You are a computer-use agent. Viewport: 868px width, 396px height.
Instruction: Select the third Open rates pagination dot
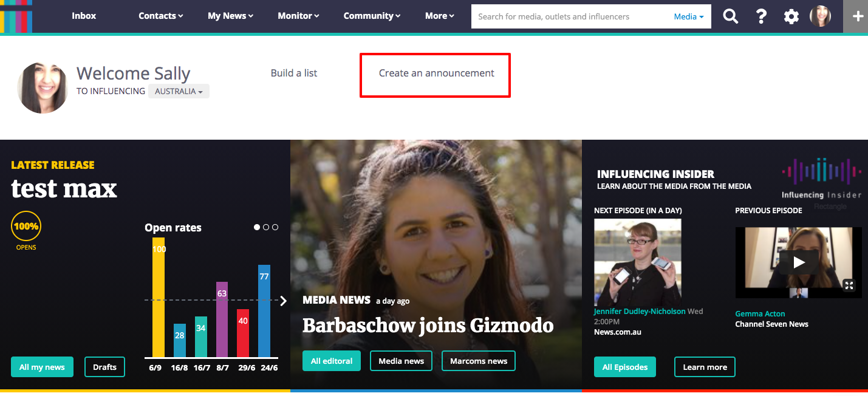point(275,227)
